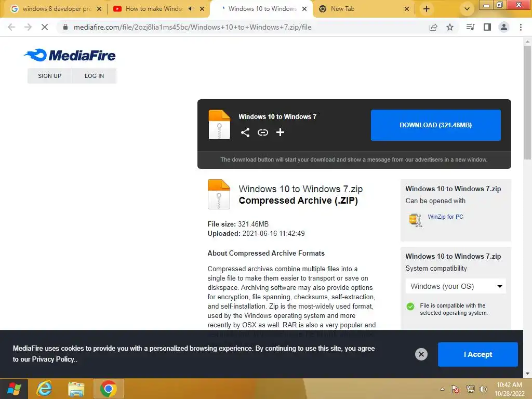Click the lock icon to view site information
Screen dimensions: 532x399
(x=65, y=27)
